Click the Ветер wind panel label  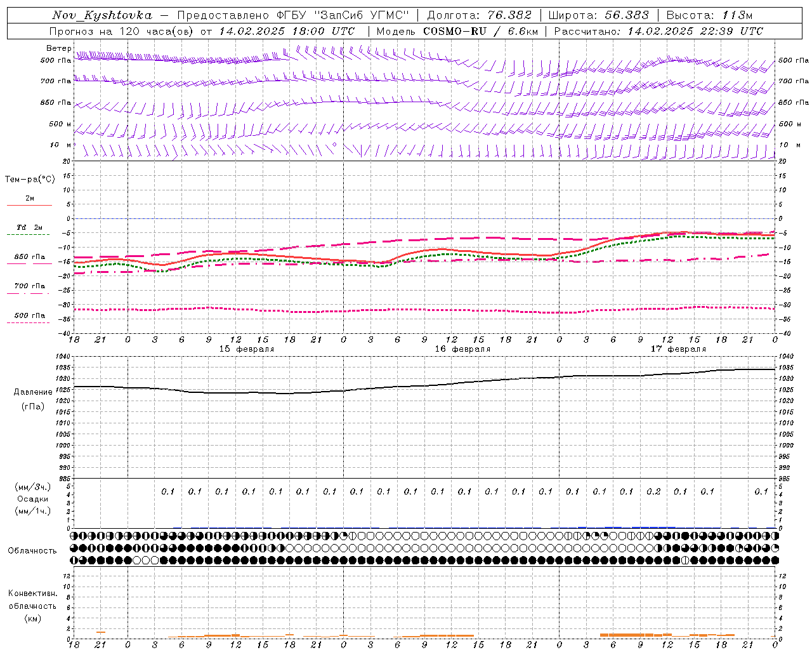58,48
